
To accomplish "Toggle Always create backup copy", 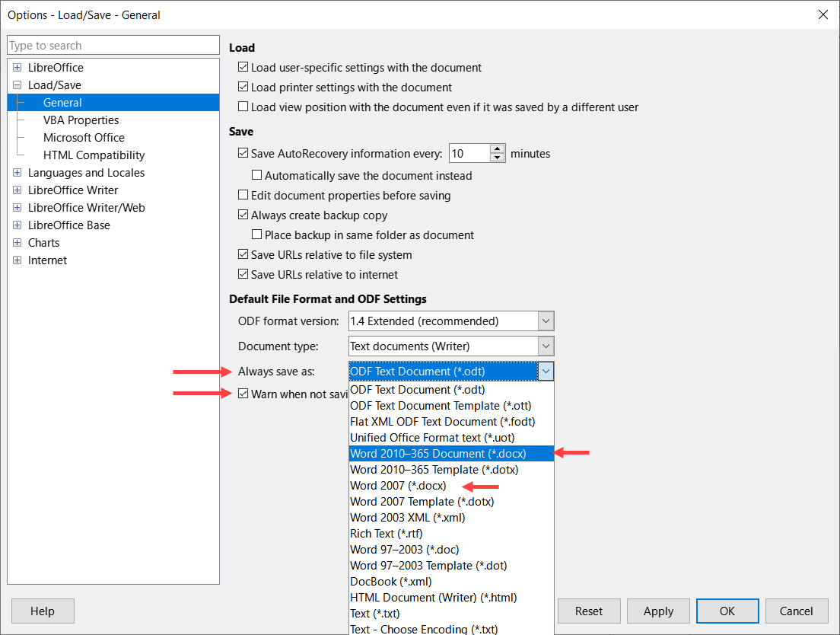I will click(x=243, y=215).
